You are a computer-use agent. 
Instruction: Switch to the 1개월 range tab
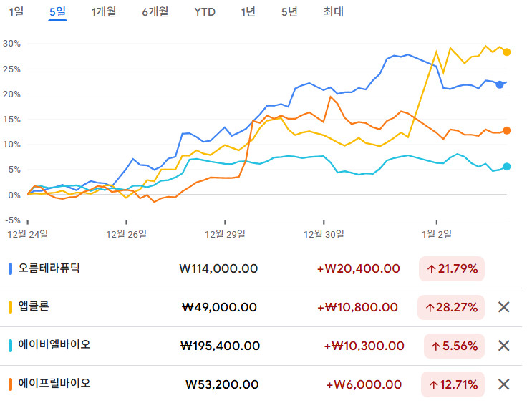pyautogui.click(x=104, y=12)
